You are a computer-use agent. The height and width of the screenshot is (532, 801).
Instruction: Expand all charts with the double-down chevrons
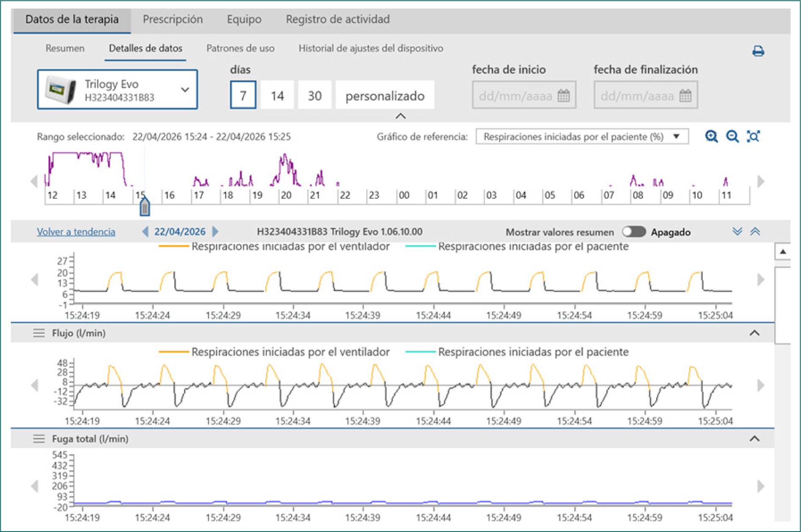[738, 231]
